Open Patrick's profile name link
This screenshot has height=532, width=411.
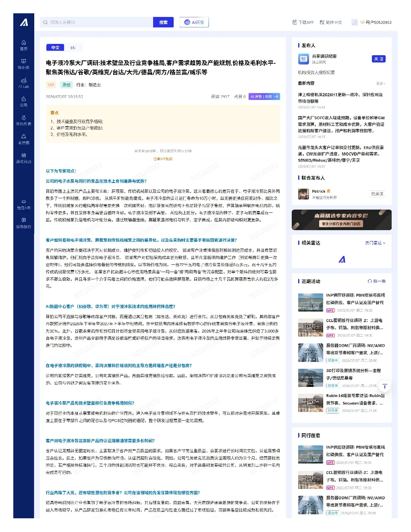pyautogui.click(x=319, y=191)
